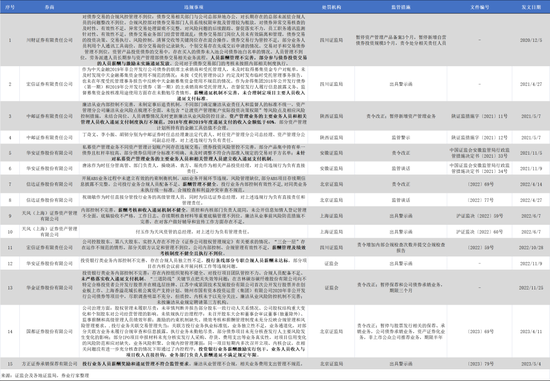Viewport: 550px width, 381px height.
Task: Select 华安证券股份有限公司 in row 6
Action: [49, 168]
